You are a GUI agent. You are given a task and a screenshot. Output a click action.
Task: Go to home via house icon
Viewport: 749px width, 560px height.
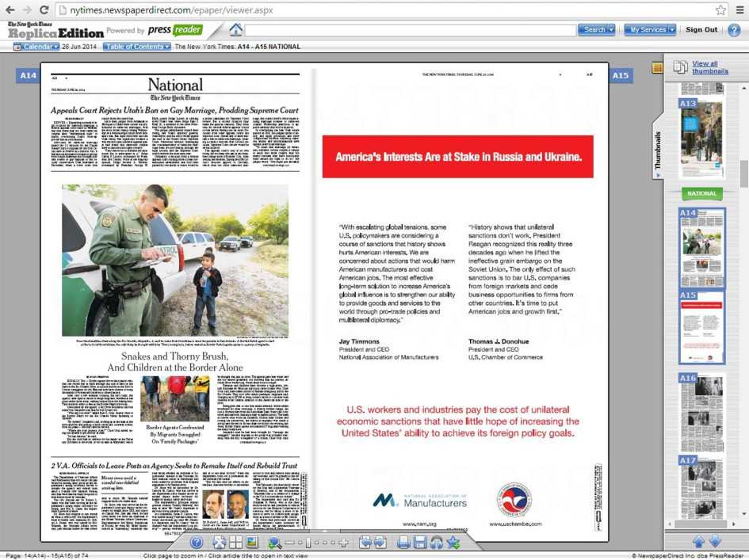coord(235,29)
